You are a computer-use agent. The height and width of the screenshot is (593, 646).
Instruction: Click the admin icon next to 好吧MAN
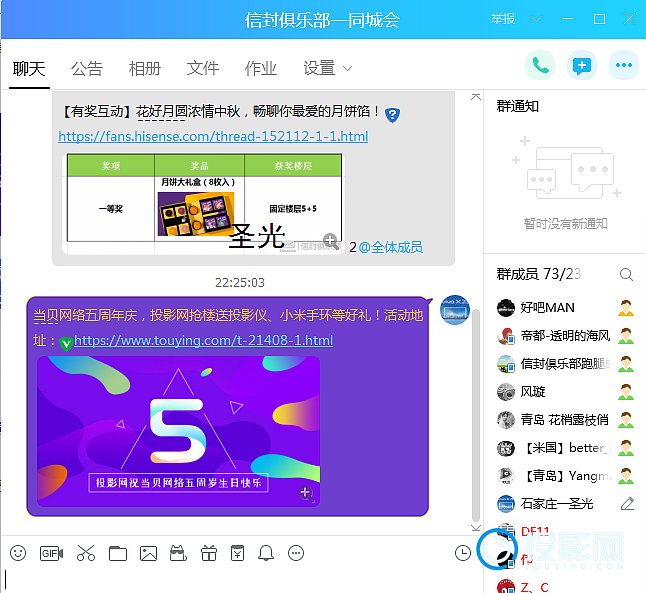tap(626, 308)
